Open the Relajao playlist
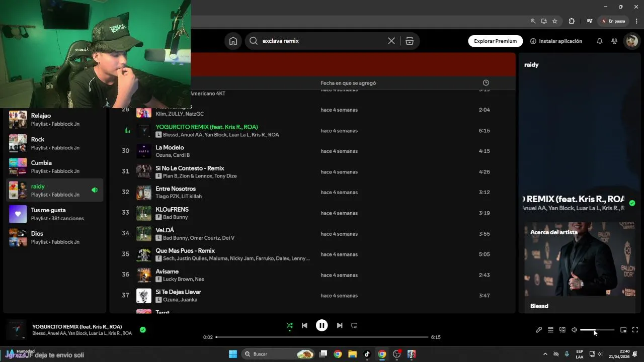644x362 pixels. coord(54,120)
